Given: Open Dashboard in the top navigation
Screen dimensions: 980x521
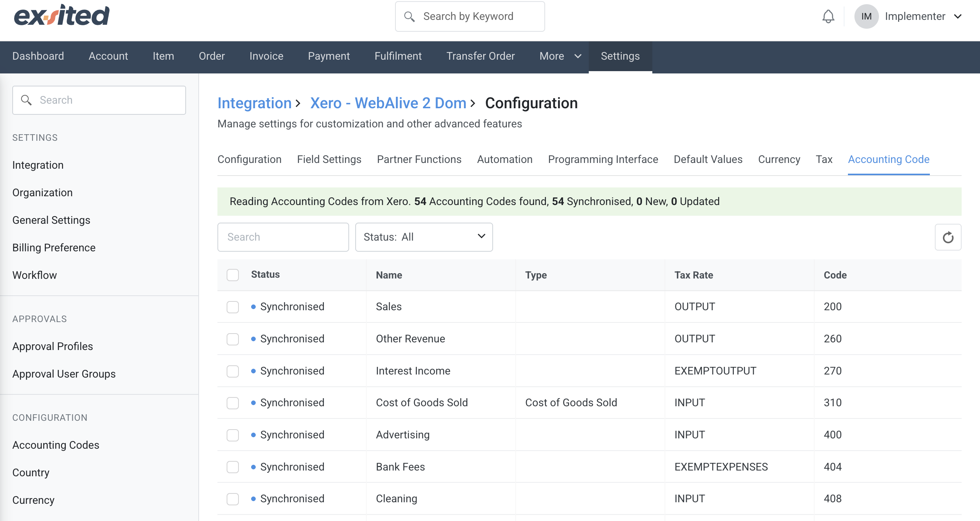Looking at the screenshot, I should point(38,56).
